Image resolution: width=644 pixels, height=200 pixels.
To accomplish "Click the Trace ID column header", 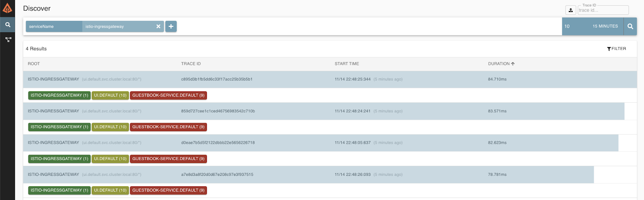I will [191, 64].
